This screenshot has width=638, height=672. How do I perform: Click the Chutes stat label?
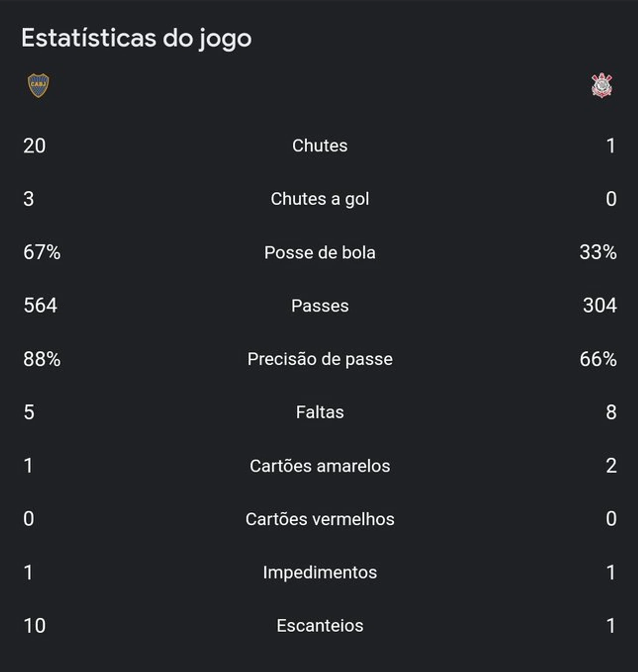tap(320, 146)
